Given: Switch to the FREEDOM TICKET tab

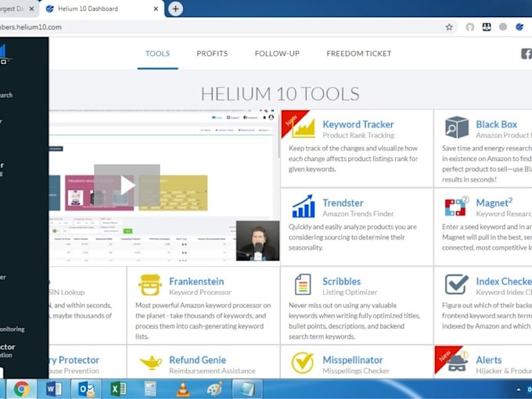Looking at the screenshot, I should tap(358, 54).
